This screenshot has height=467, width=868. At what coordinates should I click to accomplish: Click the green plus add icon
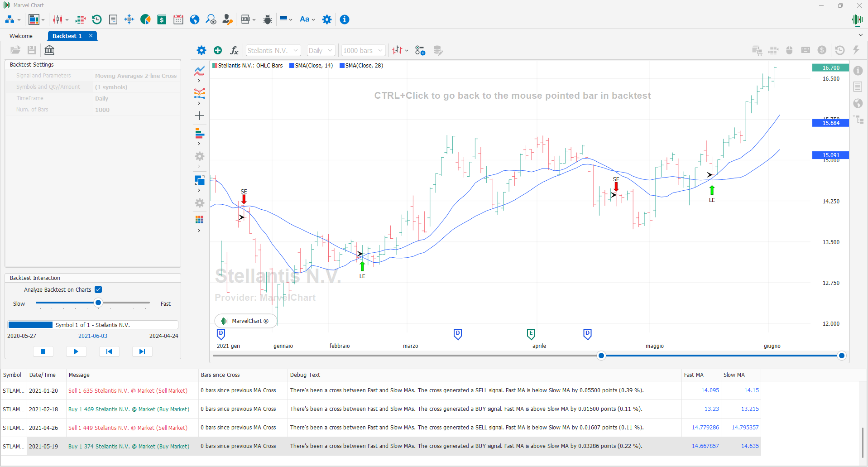coord(218,50)
